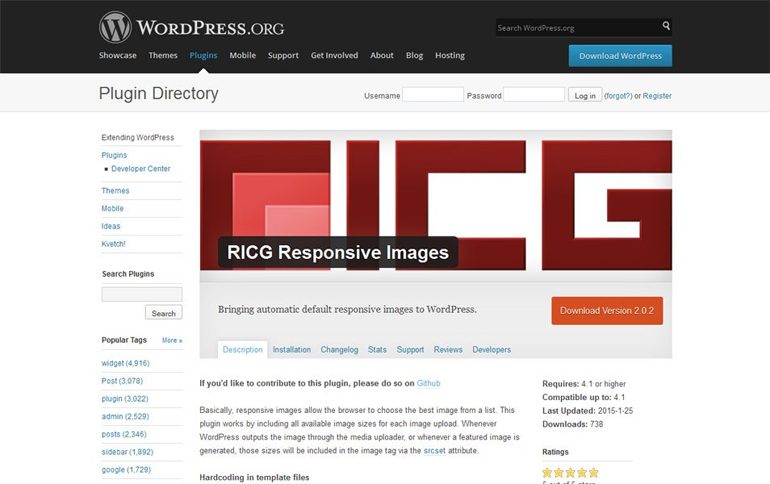Click the Compatible up to: 4.1 text
Viewport: 770px width, 484px height.
point(583,397)
